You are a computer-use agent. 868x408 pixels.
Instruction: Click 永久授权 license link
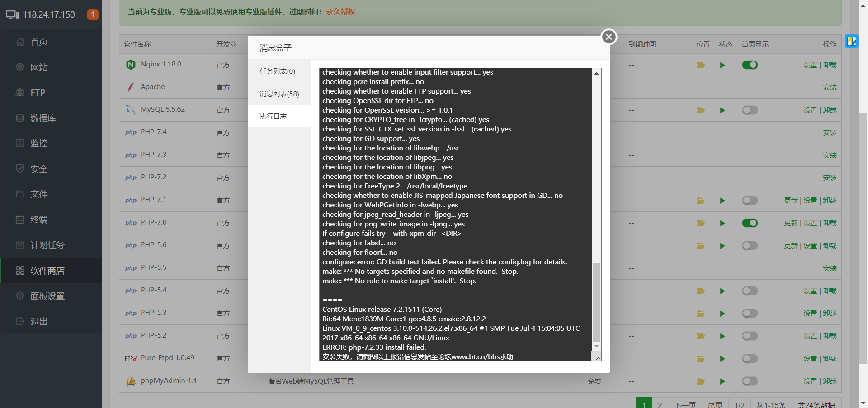(x=340, y=12)
